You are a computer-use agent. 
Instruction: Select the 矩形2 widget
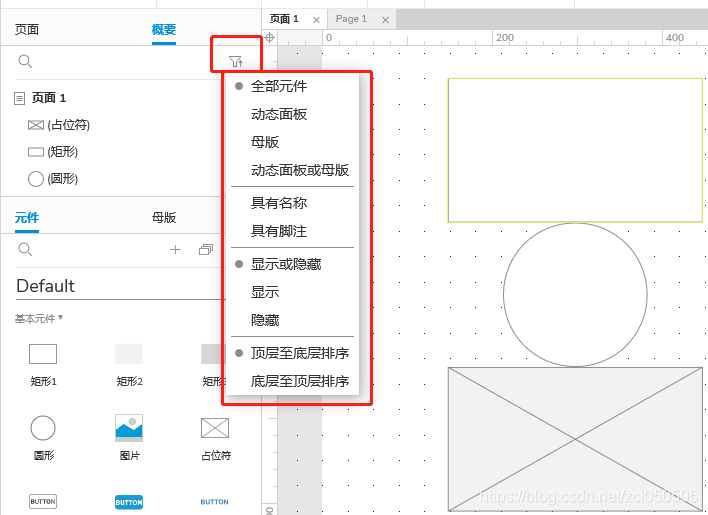(129, 365)
